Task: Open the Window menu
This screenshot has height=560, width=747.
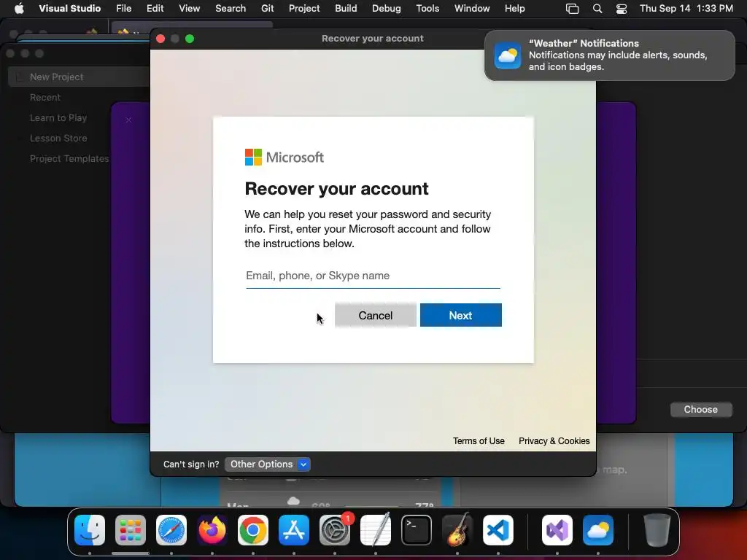Action: [472, 8]
